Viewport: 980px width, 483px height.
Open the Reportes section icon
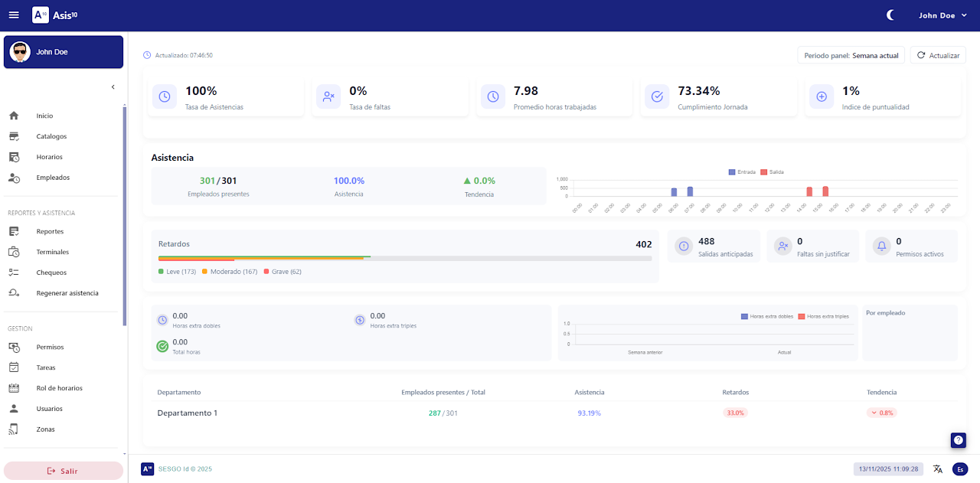coord(13,230)
